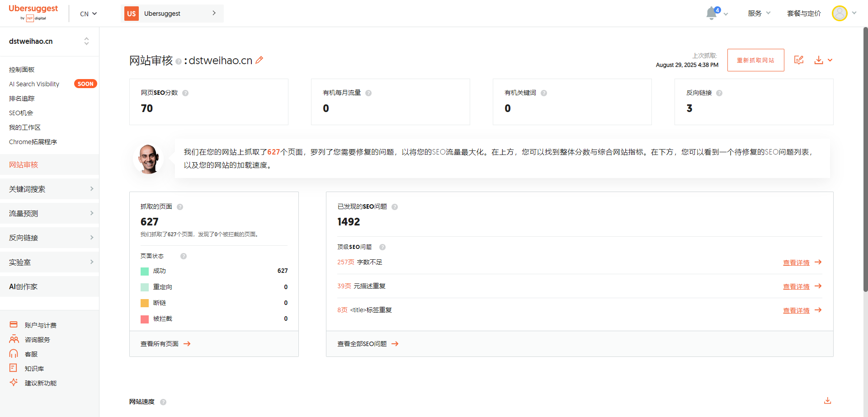Click the 账户与计费 card icon
Image resolution: width=868 pixels, height=417 pixels.
pos(14,324)
